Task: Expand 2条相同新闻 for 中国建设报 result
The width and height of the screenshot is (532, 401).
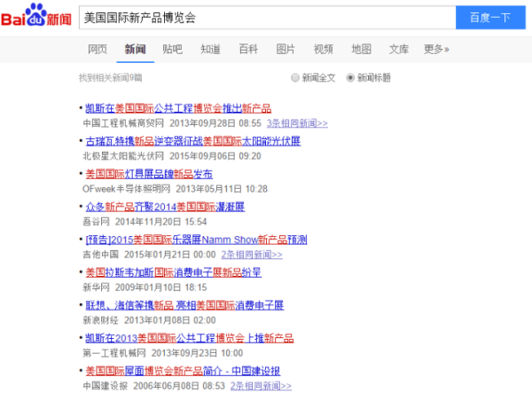Action: [x=261, y=386]
